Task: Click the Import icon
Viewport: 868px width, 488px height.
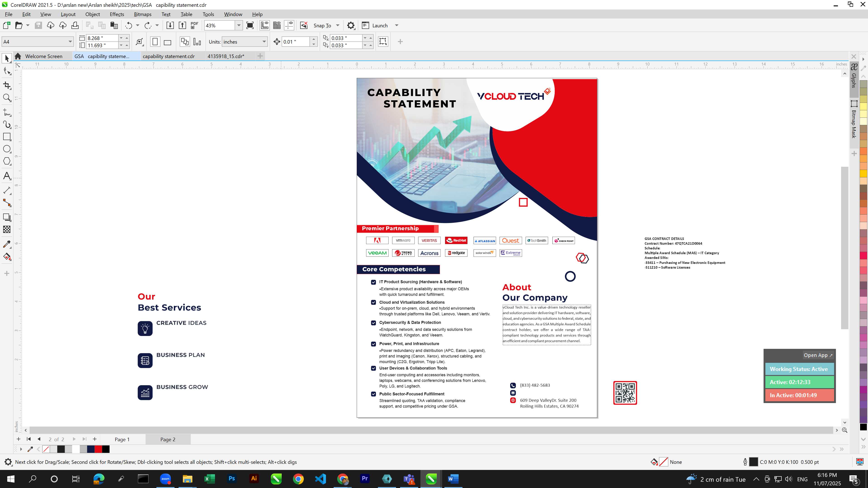Action: coord(170,25)
